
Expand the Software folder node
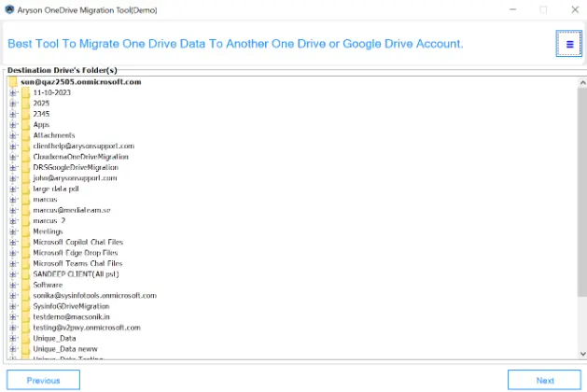pos(13,285)
